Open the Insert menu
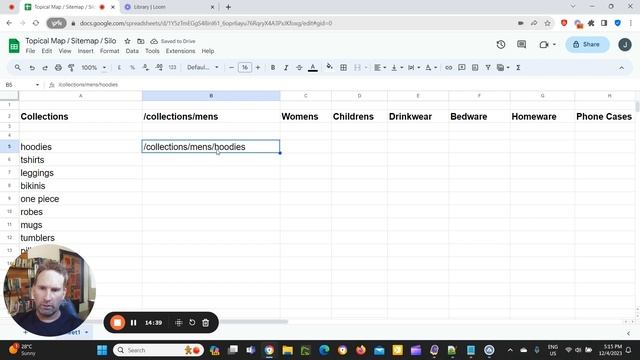640x360 pixels. 86,51
